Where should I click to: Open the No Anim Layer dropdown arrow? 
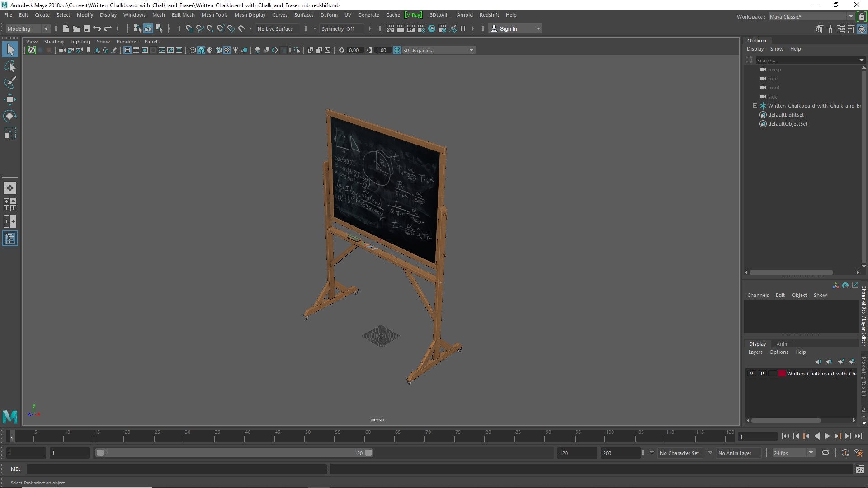(710, 453)
